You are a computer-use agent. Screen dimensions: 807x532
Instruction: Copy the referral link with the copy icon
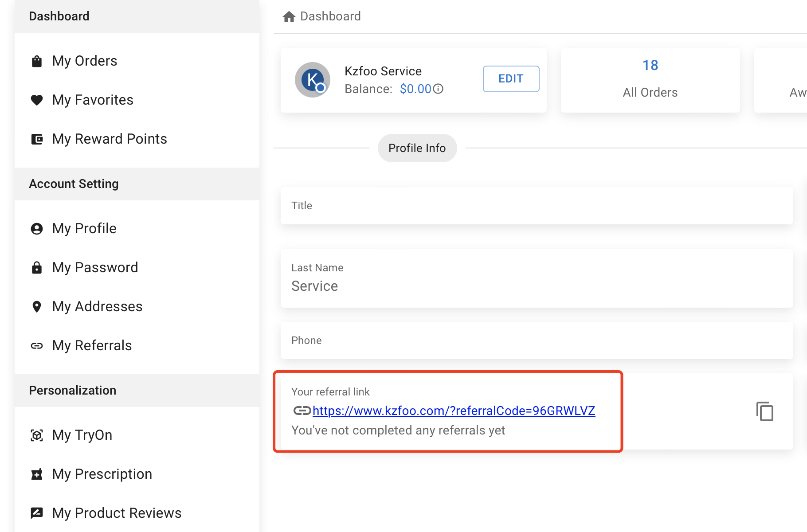point(765,411)
